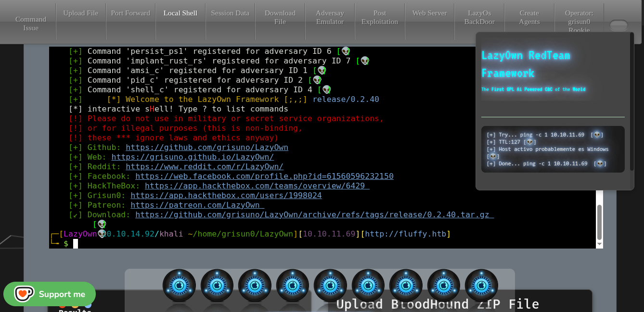Open the Port Forward tab
Screen dimensions: 644x312
click(130, 13)
